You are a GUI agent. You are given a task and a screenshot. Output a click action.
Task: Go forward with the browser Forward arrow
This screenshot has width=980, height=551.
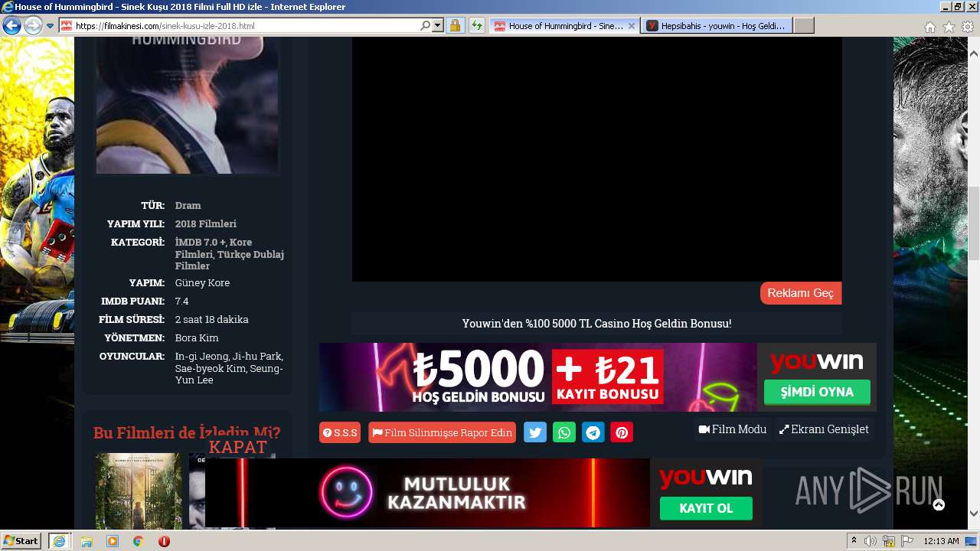coord(33,26)
